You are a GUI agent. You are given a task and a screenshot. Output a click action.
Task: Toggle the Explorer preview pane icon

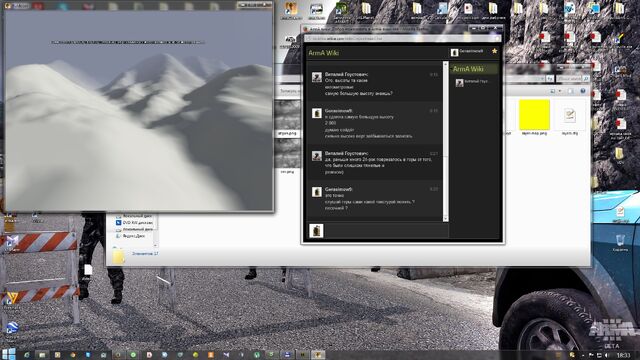pyautogui.click(x=571, y=91)
